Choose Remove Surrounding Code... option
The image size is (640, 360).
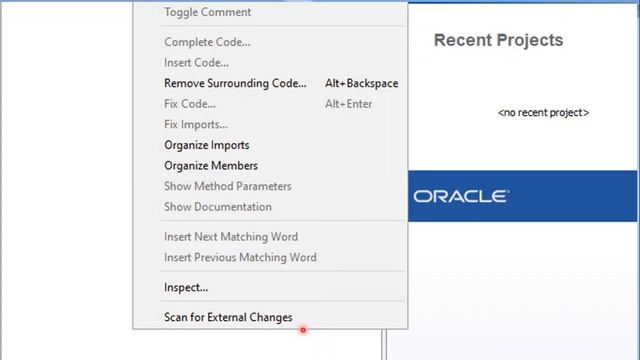click(270, 83)
